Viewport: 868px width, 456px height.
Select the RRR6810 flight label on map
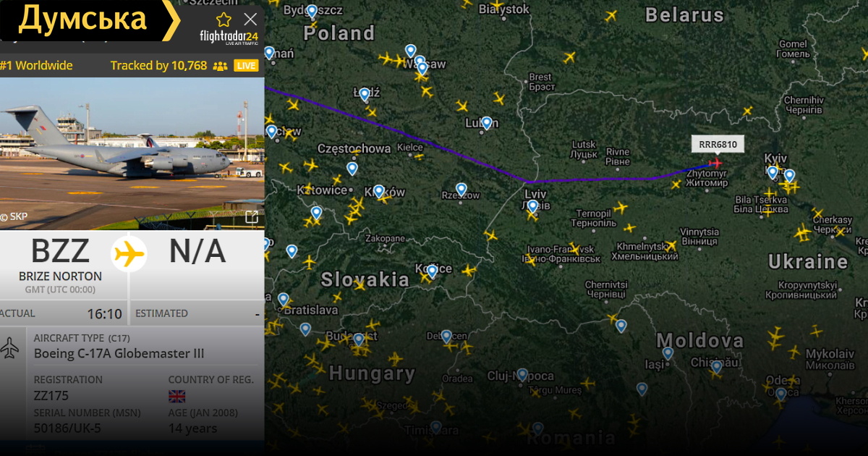click(718, 145)
